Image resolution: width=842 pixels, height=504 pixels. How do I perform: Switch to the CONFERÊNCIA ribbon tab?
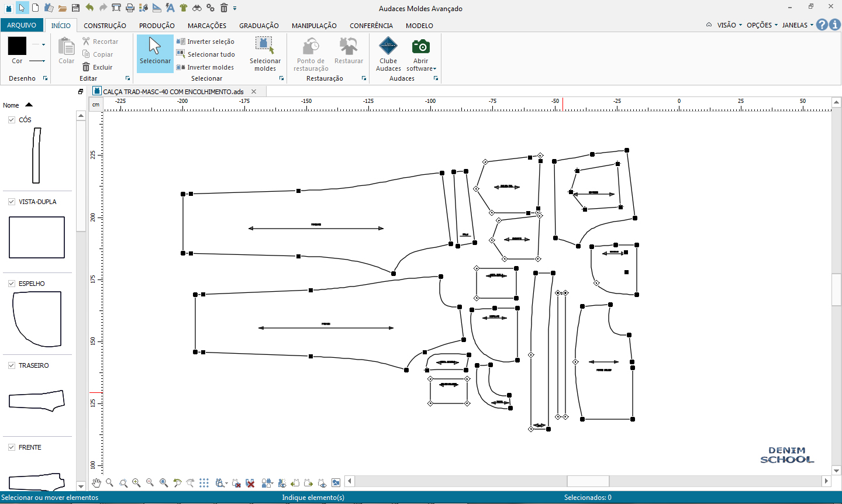(371, 26)
